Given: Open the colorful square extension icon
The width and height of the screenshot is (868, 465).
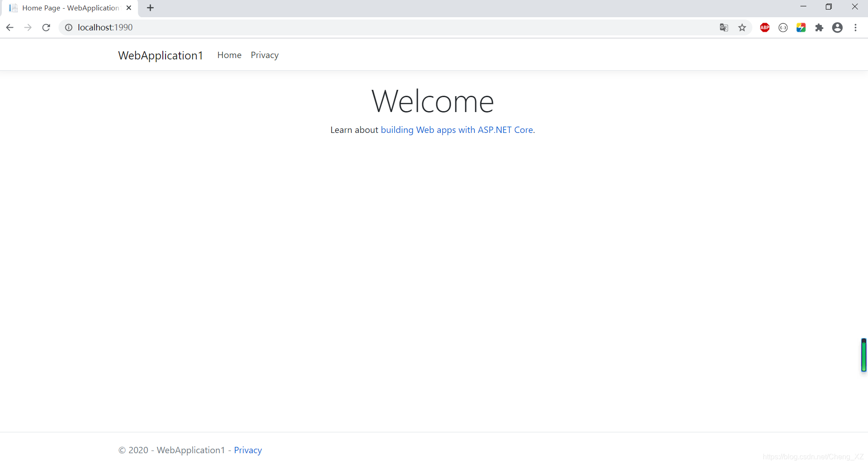Looking at the screenshot, I should click(x=801, y=28).
